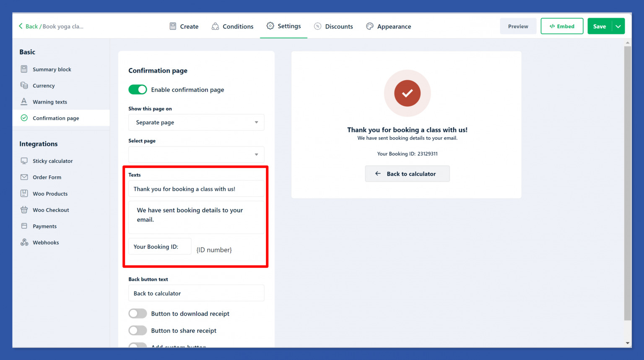Turn on Button to share receipt
The width and height of the screenshot is (644, 360).
(x=138, y=331)
